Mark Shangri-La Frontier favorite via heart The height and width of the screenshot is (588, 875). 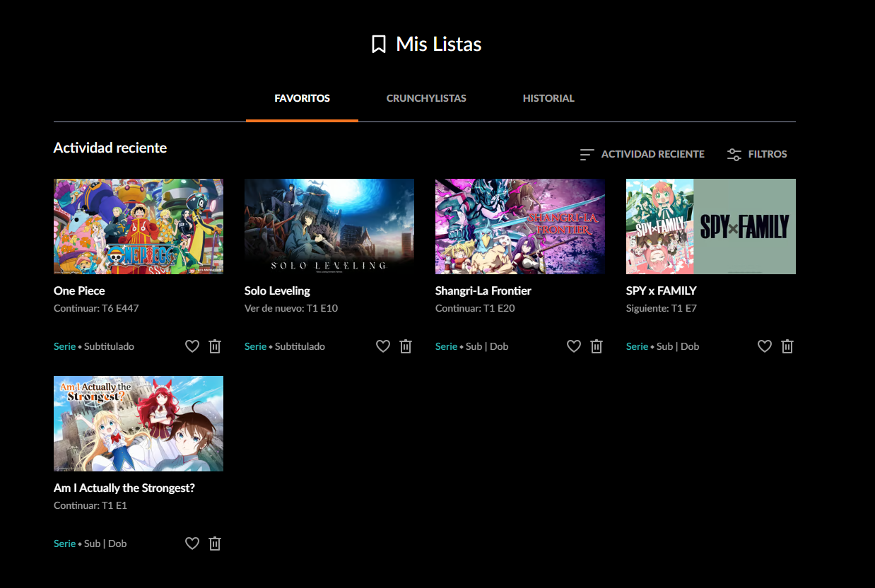[574, 346]
